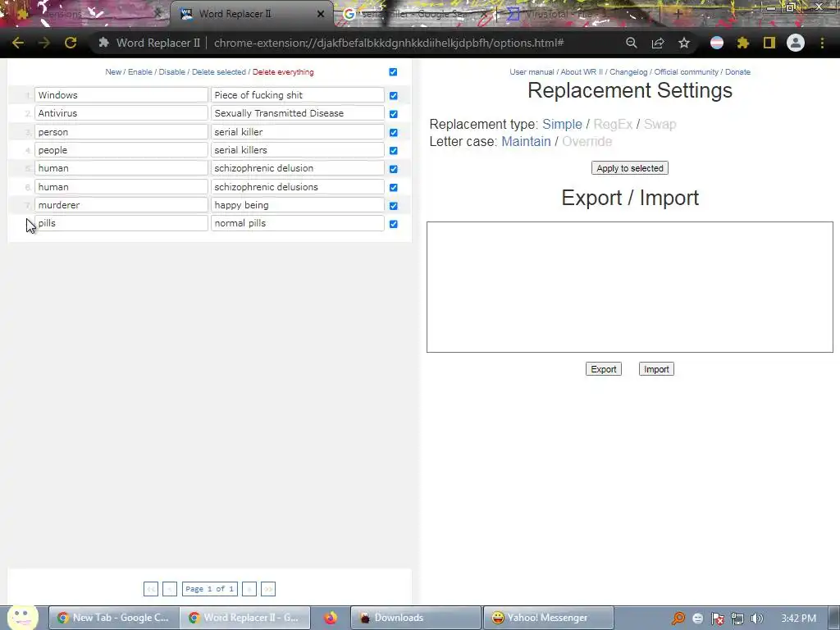Viewport: 840px width, 630px height.
Task: Open About WR II link
Action: click(x=582, y=72)
